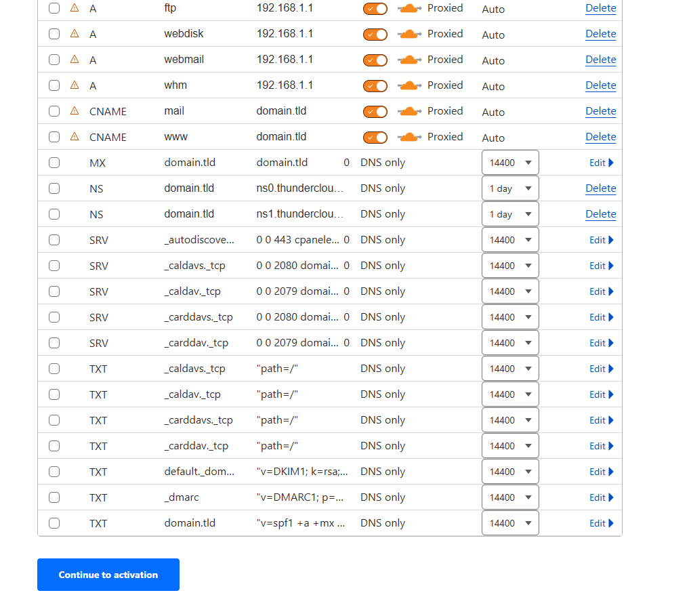Open TTL dropdown for SRV _carddav._tcp record

(510, 343)
